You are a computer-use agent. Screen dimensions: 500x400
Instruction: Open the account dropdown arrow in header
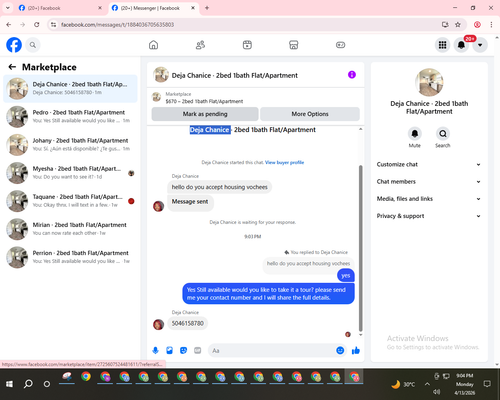click(480, 45)
